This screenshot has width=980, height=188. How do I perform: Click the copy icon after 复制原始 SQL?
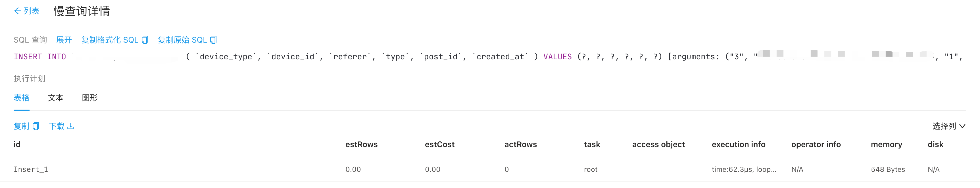pos(213,40)
